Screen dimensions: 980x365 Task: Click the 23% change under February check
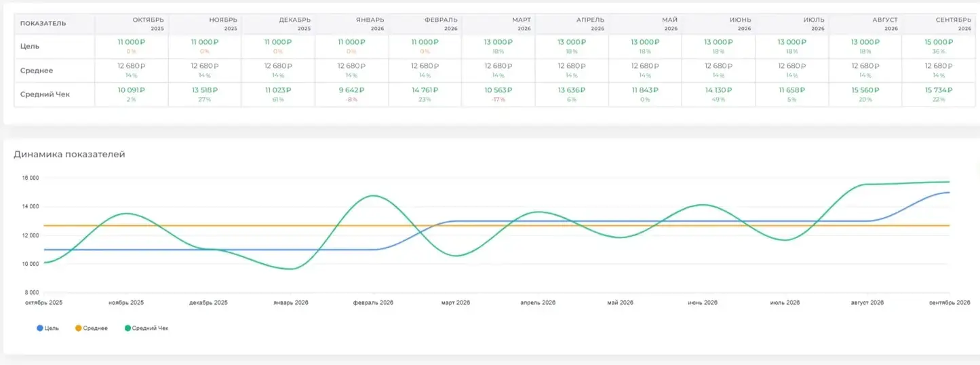point(425,99)
